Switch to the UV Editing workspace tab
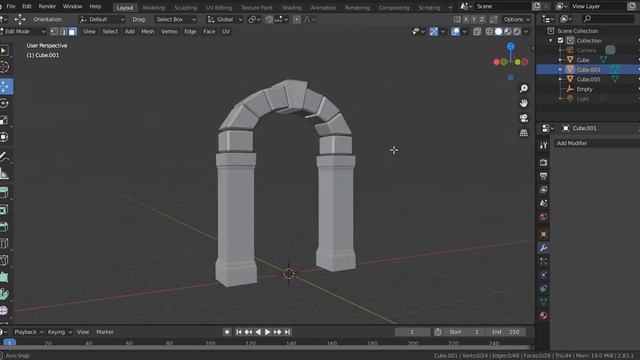 click(219, 7)
